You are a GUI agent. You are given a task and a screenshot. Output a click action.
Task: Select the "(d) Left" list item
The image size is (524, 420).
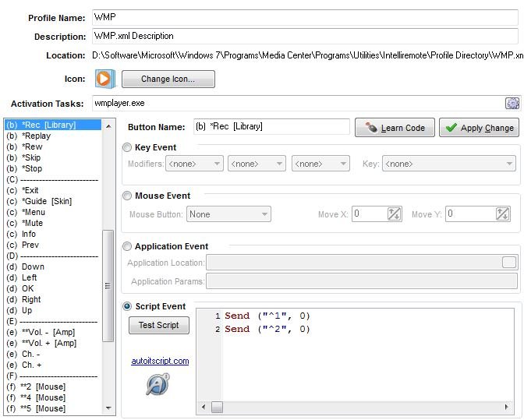(53, 277)
